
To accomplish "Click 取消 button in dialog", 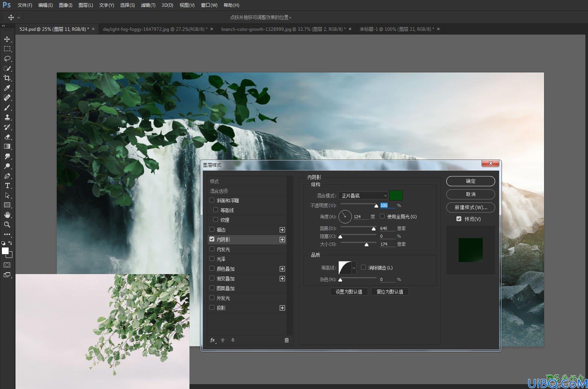I will click(x=471, y=194).
